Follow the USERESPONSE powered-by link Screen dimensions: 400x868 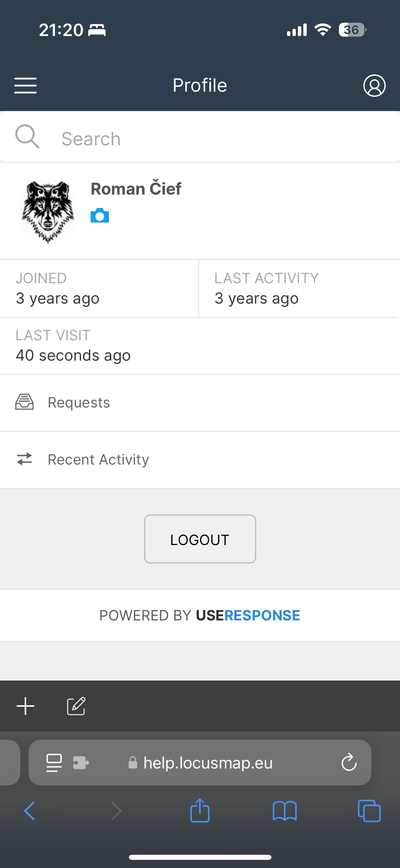248,615
